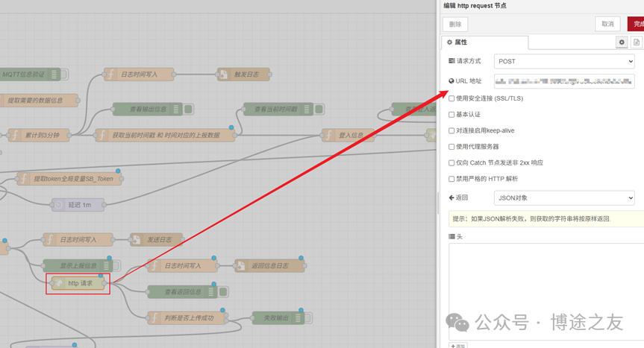The width and height of the screenshot is (644, 348).
Task: Enable 使用代理服务器 checkbox
Action: pyautogui.click(x=451, y=146)
